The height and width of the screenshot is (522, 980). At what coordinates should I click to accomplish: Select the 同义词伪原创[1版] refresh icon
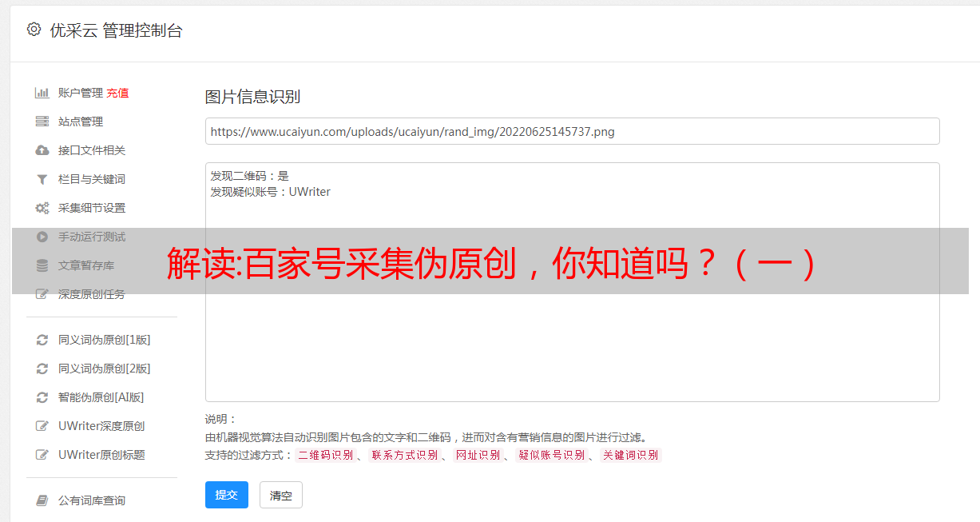click(42, 340)
